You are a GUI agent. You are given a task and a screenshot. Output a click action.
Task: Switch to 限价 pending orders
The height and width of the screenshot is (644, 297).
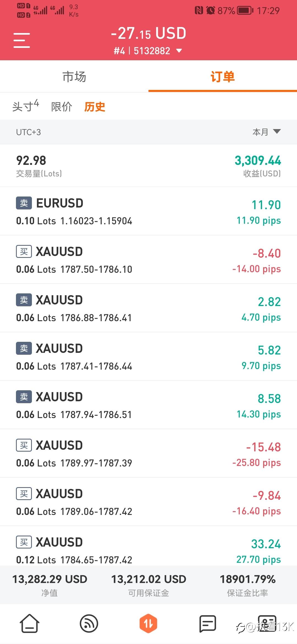point(62,107)
